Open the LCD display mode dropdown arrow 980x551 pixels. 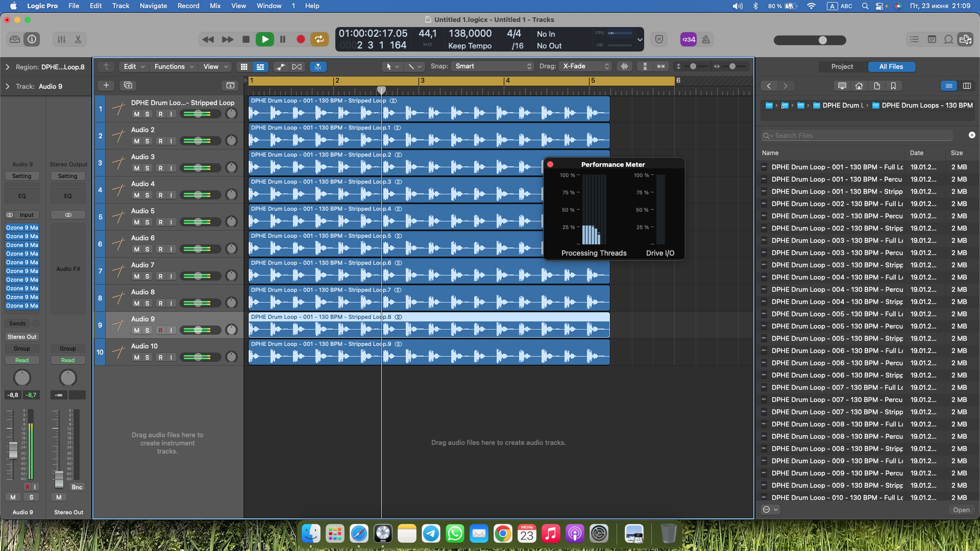point(640,39)
